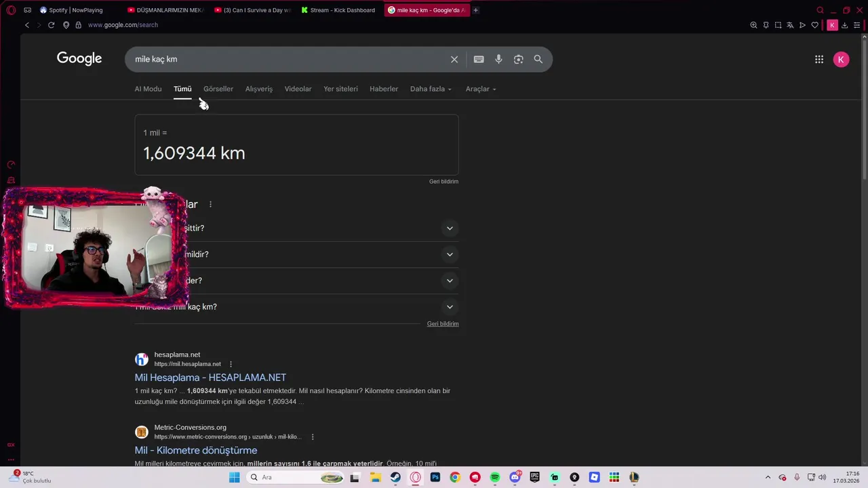This screenshot has height=488, width=868.
Task: Show hidden system tray icons chevron
Action: 768,477
